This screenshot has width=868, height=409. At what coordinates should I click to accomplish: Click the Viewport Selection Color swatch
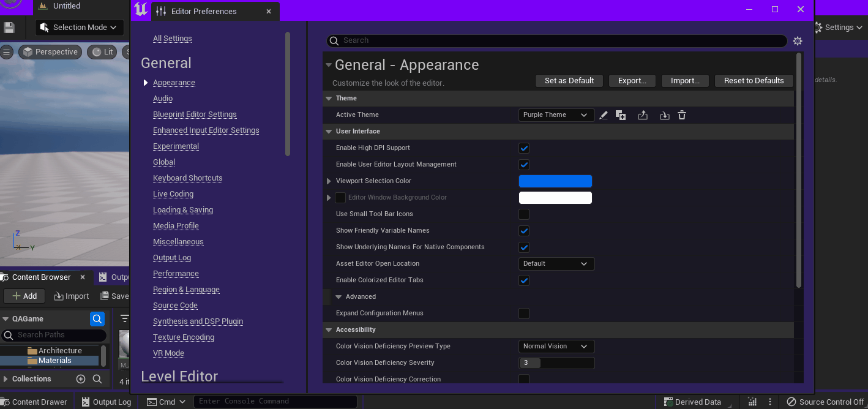pos(555,181)
